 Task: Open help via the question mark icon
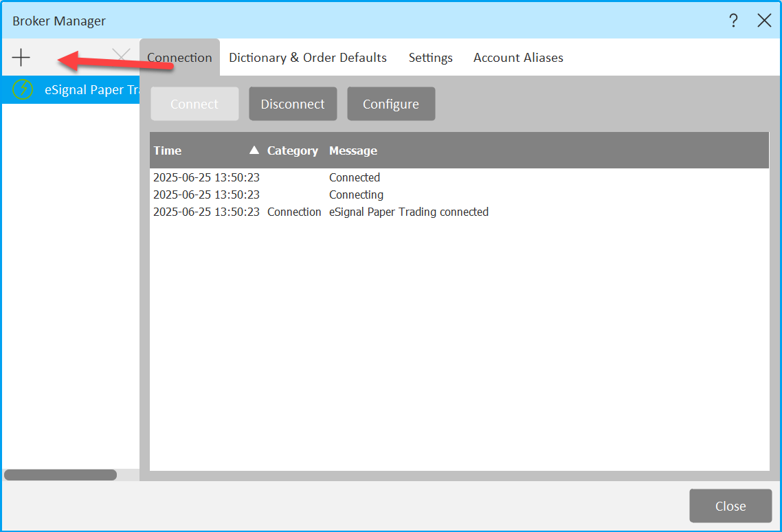(733, 21)
